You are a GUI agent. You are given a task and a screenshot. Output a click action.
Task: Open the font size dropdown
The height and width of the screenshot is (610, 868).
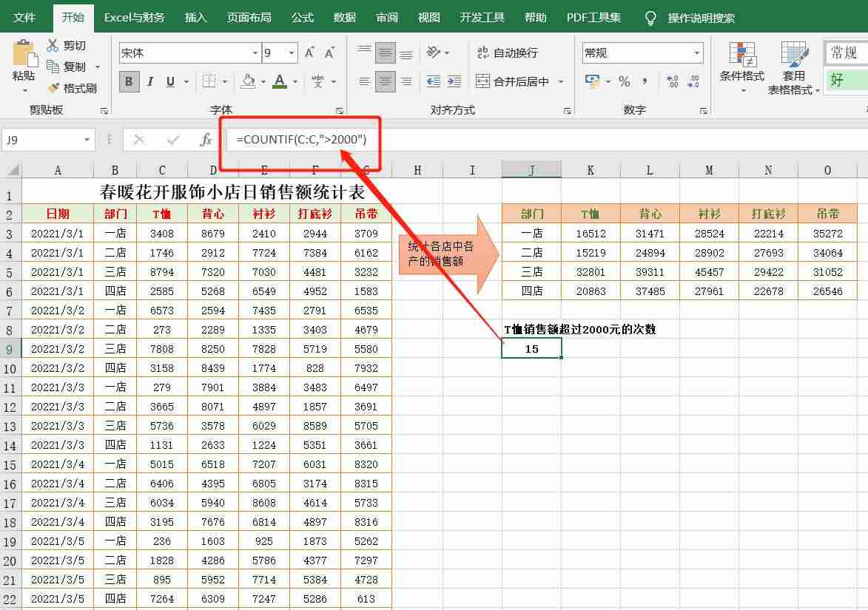click(292, 52)
